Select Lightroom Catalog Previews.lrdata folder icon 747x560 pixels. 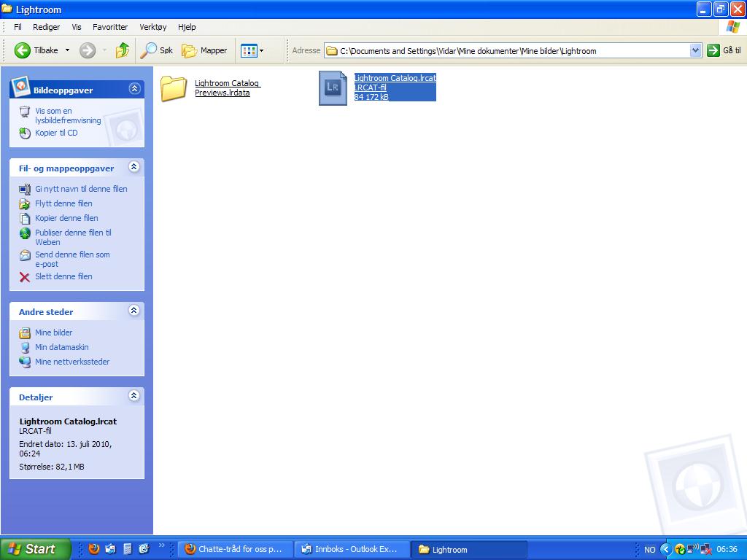coord(174,88)
